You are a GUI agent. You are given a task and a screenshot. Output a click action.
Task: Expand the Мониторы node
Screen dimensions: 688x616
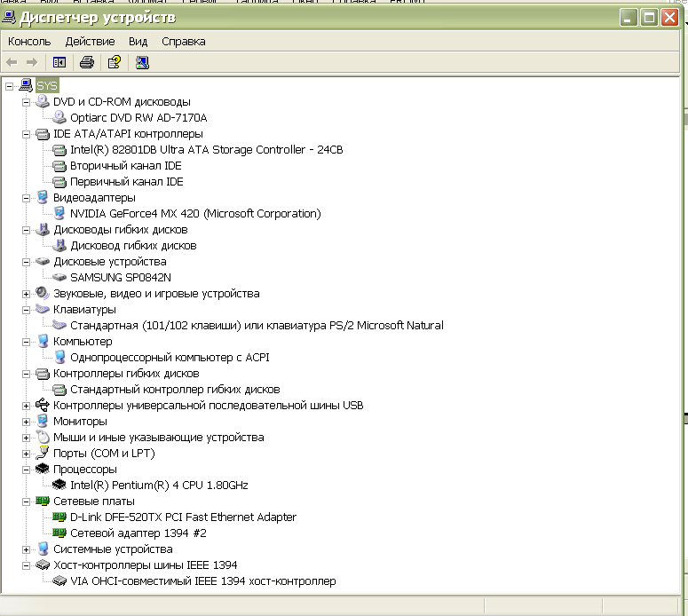(26, 422)
